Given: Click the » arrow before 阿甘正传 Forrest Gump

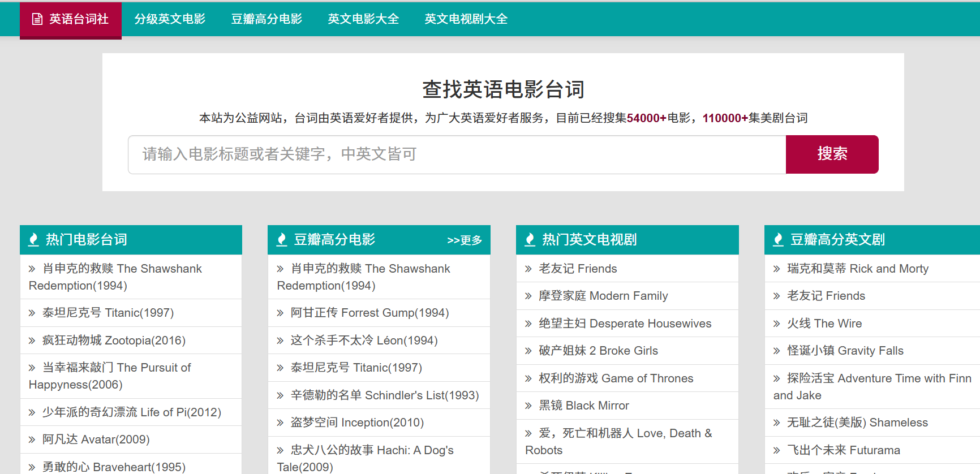Looking at the screenshot, I should 281,313.
